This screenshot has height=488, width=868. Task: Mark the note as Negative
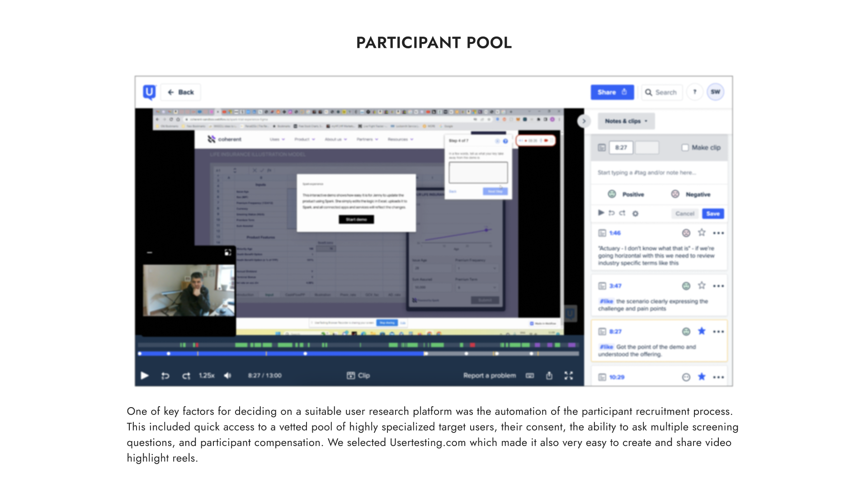pyautogui.click(x=690, y=194)
